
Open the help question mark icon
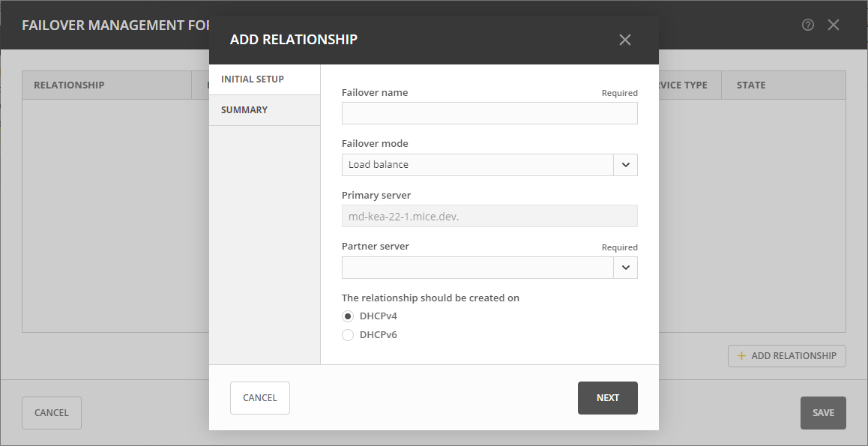(807, 25)
